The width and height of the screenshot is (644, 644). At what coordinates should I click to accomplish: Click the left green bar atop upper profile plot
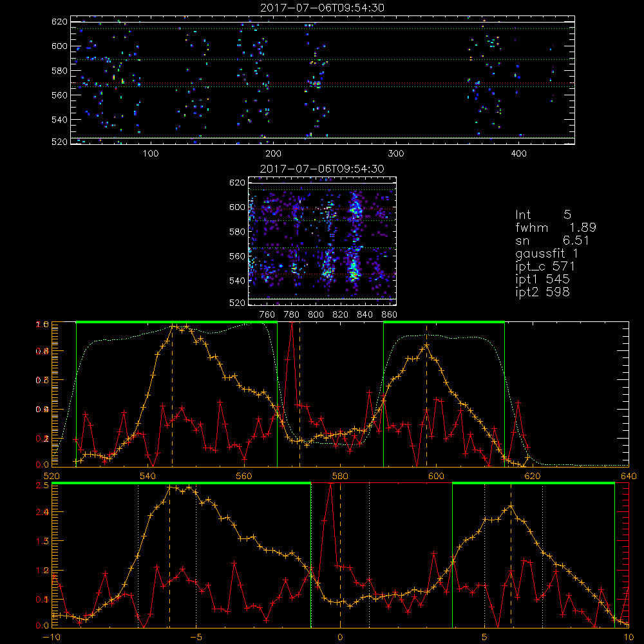[x=176, y=322]
